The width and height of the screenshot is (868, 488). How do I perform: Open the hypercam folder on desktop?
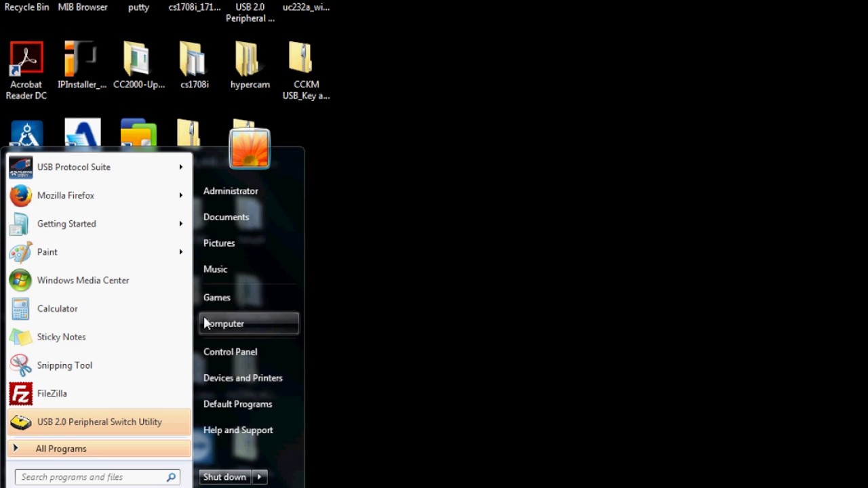point(250,67)
